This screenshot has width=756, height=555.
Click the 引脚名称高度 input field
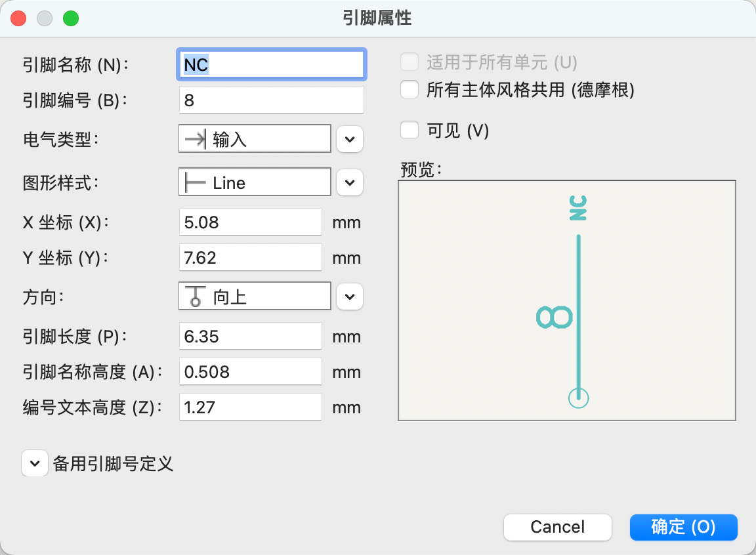[x=250, y=372]
